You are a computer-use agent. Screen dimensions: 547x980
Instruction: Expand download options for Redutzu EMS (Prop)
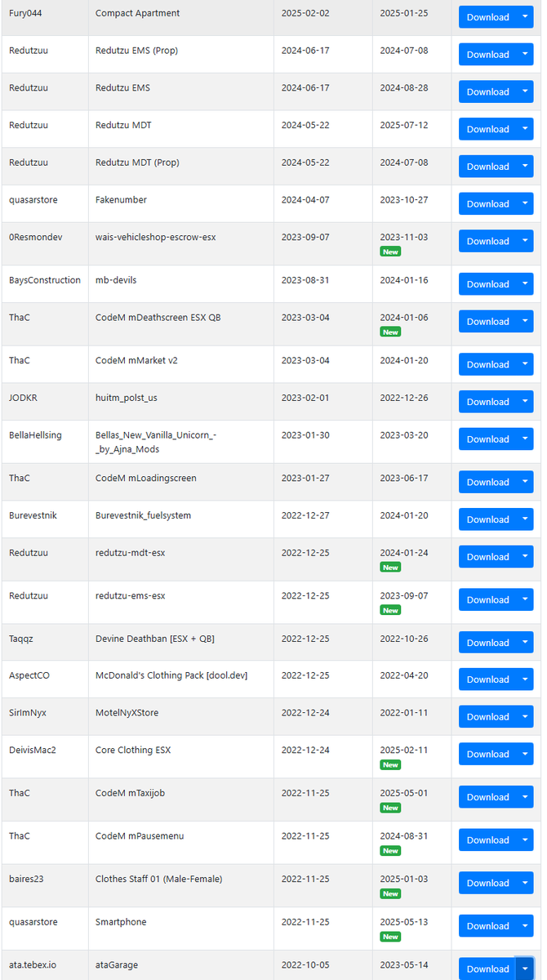[525, 55]
